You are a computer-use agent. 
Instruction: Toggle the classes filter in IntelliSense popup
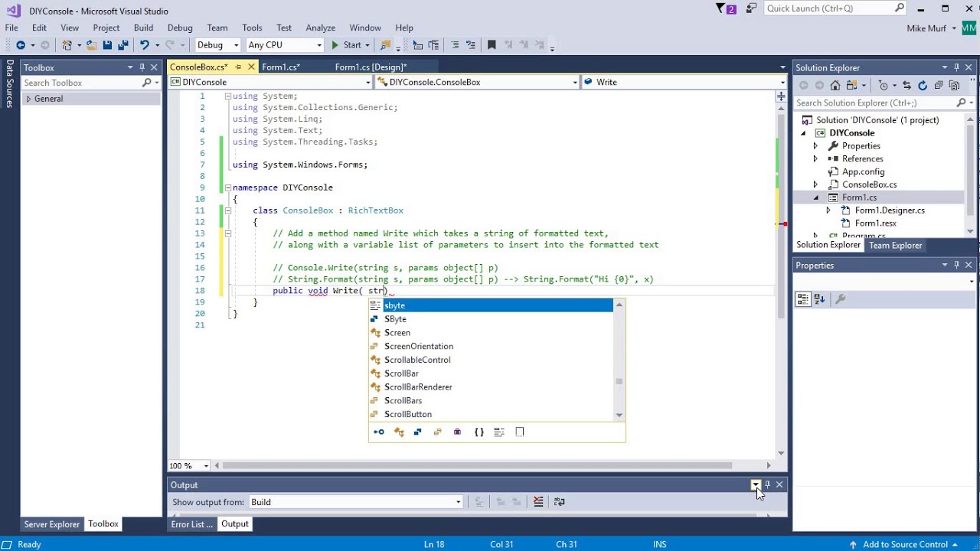pyautogui.click(x=399, y=432)
